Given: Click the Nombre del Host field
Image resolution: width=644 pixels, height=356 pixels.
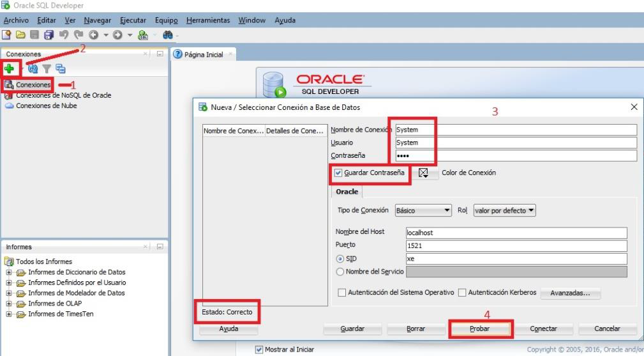Looking at the screenshot, I should tap(516, 233).
